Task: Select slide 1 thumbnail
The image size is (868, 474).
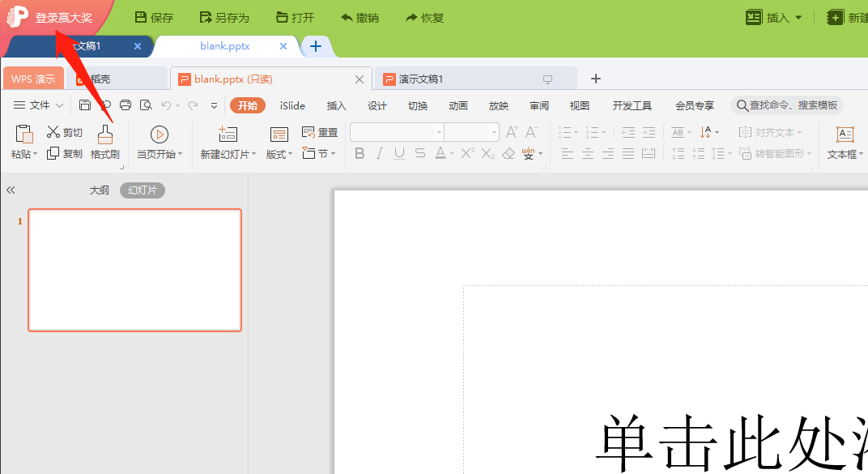Action: point(135,270)
